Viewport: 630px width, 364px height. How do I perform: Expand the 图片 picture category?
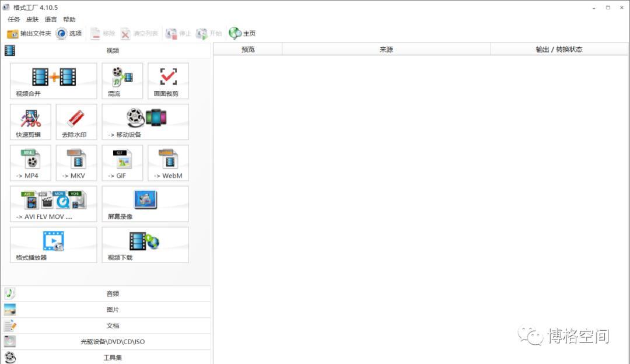[106, 310]
